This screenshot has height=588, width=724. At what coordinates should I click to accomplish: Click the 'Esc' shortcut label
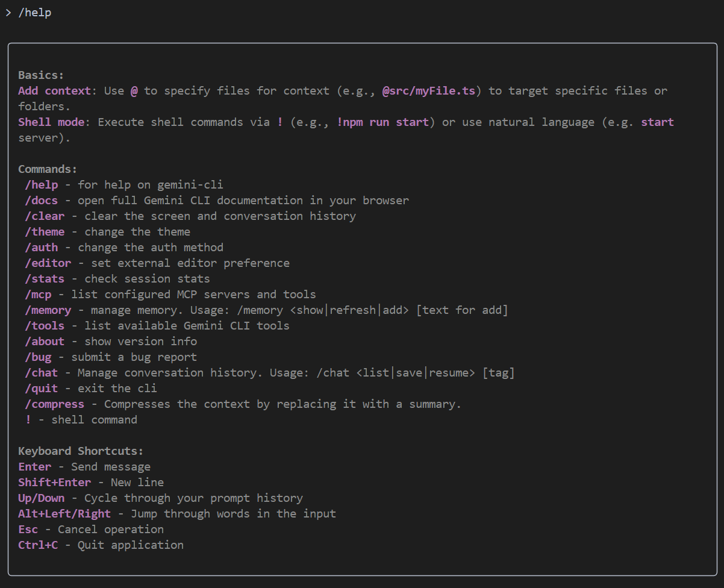point(28,530)
